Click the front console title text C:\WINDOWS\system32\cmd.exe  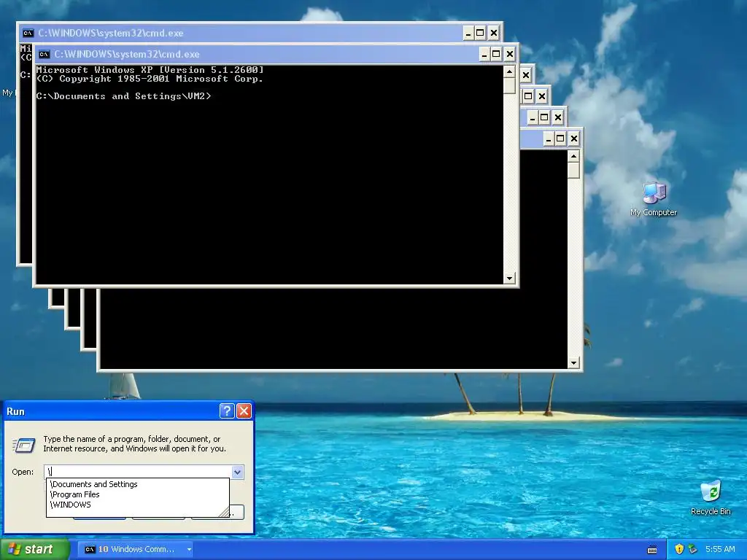(127, 54)
